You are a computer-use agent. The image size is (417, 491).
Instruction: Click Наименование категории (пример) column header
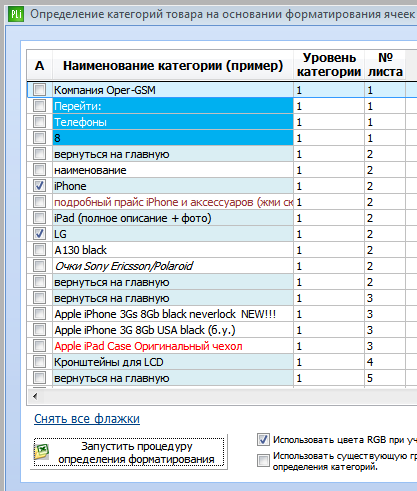(173, 65)
